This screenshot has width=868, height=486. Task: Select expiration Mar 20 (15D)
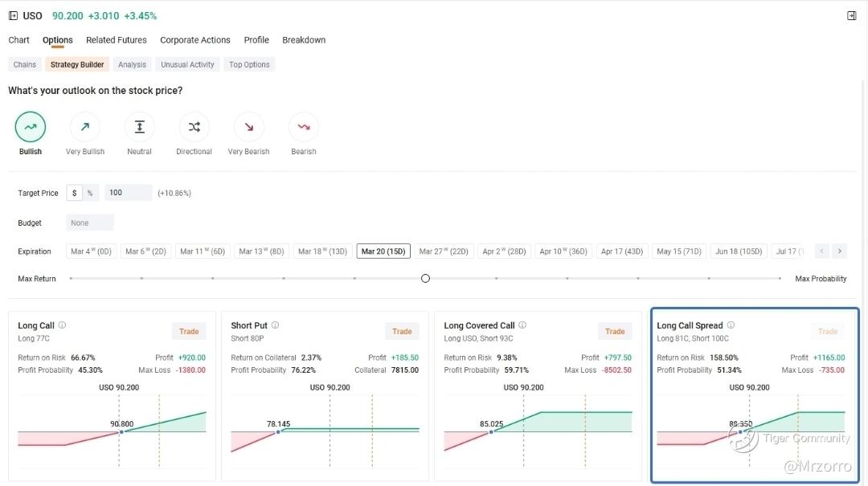tap(383, 251)
